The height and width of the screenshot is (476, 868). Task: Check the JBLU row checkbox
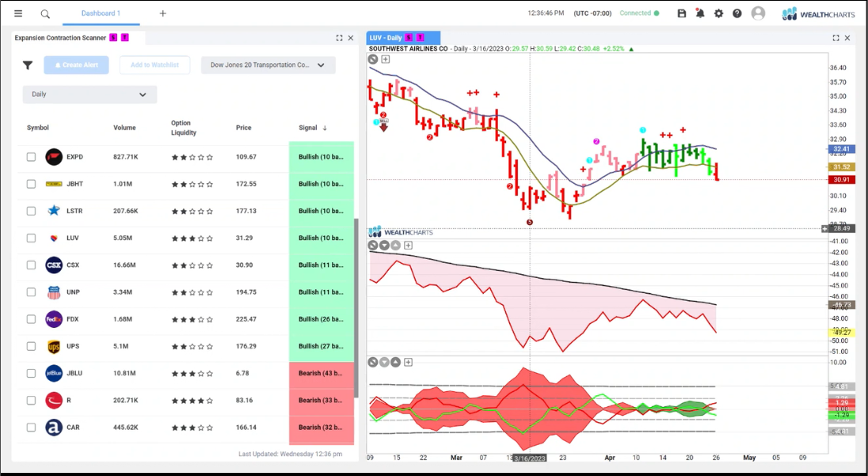31,374
